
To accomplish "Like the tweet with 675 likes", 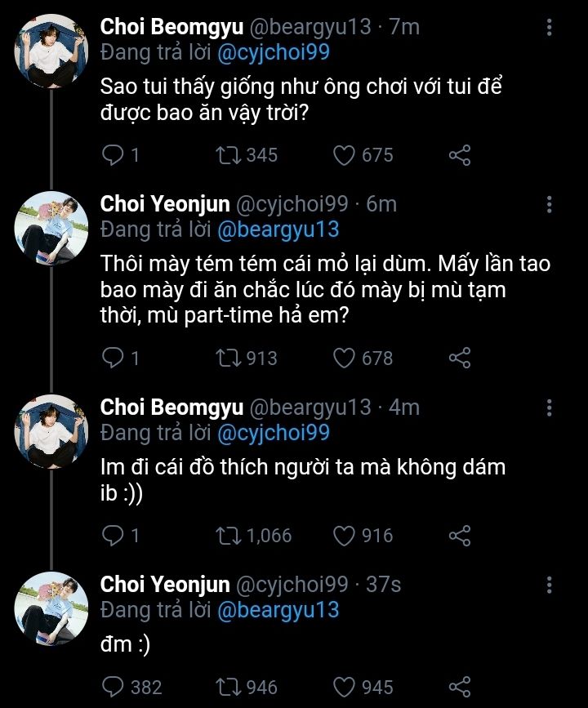I will (346, 154).
